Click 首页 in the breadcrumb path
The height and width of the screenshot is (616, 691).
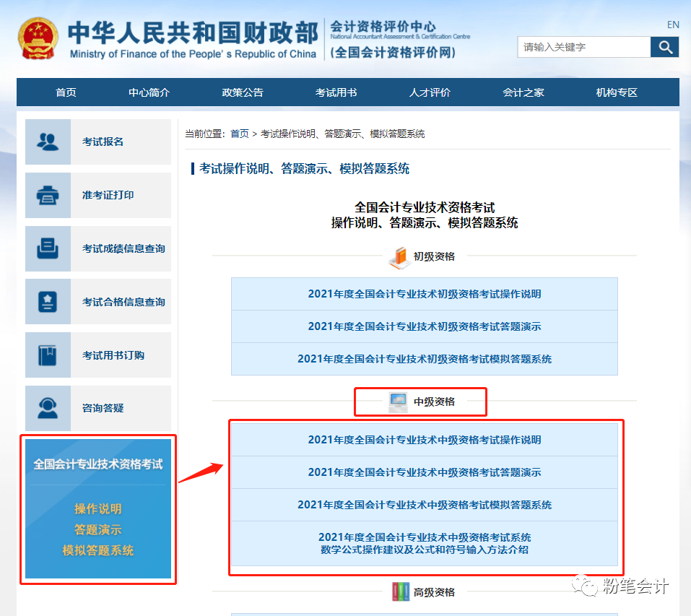(239, 134)
